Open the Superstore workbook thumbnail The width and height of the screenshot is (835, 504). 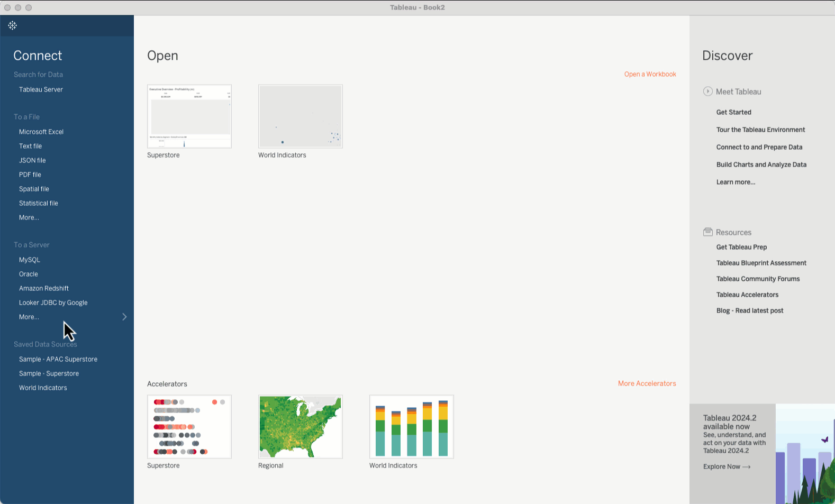pyautogui.click(x=189, y=116)
